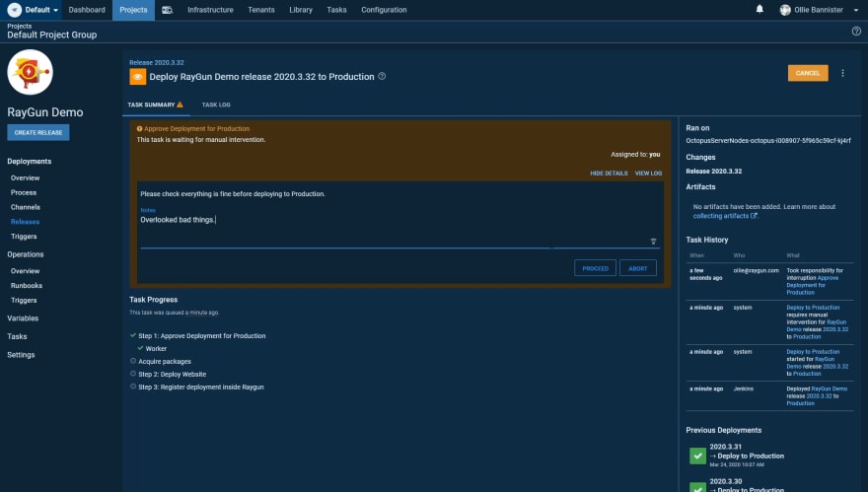Click the help icon next to the deployment title
This screenshot has height=492, width=868.
click(x=382, y=76)
